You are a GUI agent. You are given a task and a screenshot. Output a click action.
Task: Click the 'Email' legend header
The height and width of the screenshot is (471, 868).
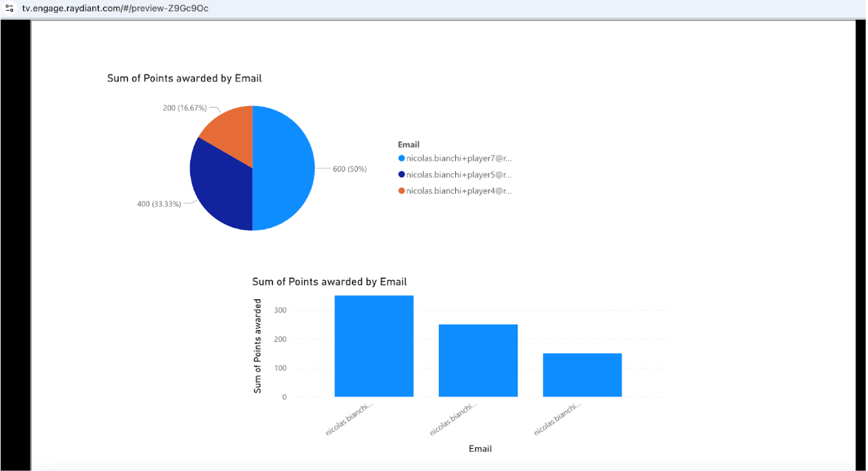[408, 145]
